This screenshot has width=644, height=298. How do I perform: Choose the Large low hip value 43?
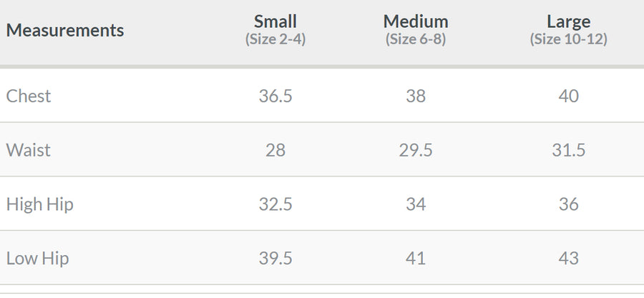[x=569, y=258]
